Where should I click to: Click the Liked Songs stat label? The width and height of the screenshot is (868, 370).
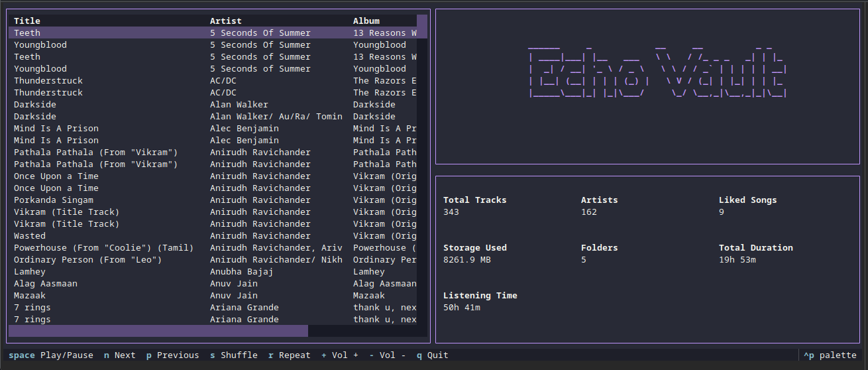click(x=748, y=200)
